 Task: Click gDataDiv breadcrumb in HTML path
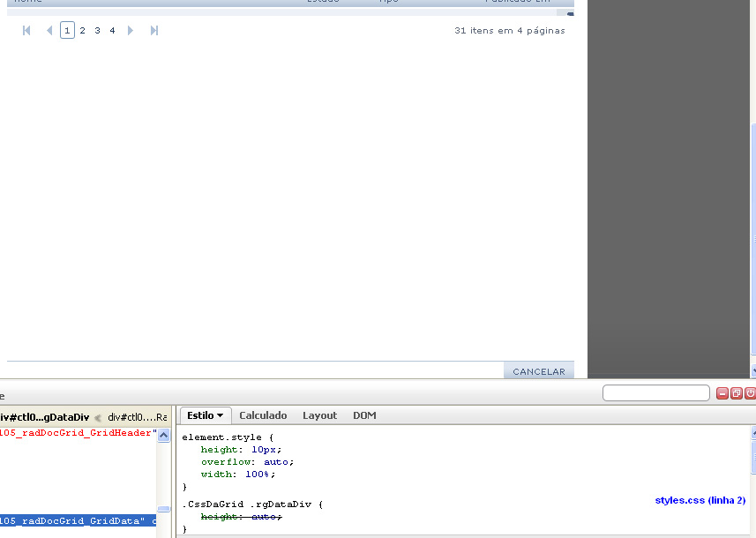[45, 417]
